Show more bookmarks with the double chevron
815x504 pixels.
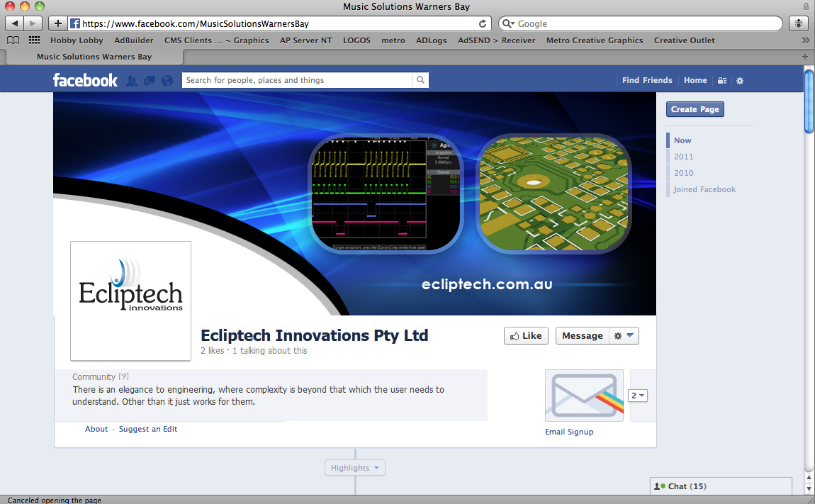[805, 40]
